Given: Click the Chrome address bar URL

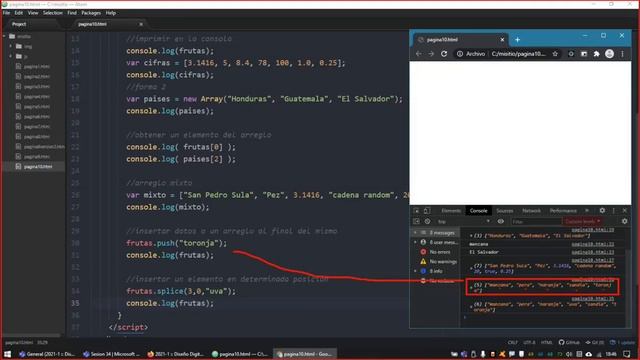Looking at the screenshot, I should [518, 53].
